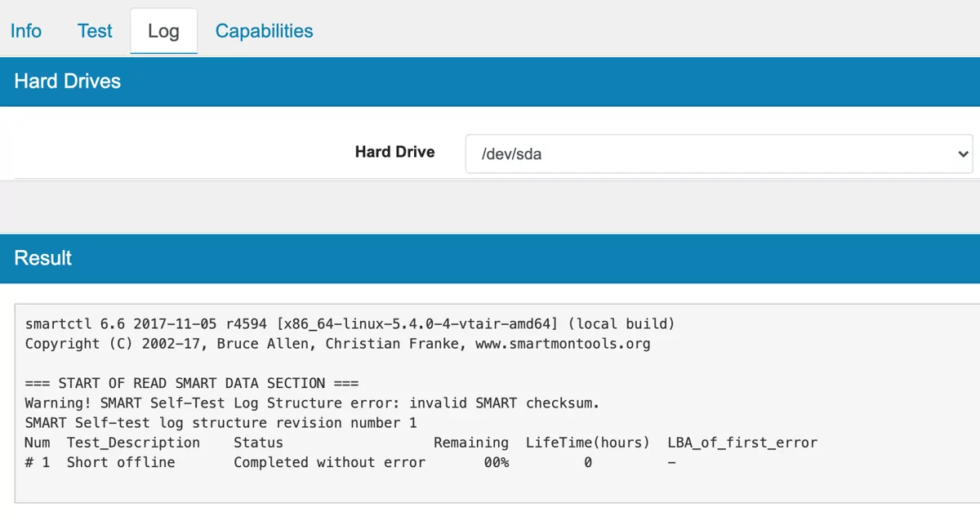Viewport: 980px width, 521px height.
Task: Click the Test_Description column header
Action: pyautogui.click(x=133, y=443)
